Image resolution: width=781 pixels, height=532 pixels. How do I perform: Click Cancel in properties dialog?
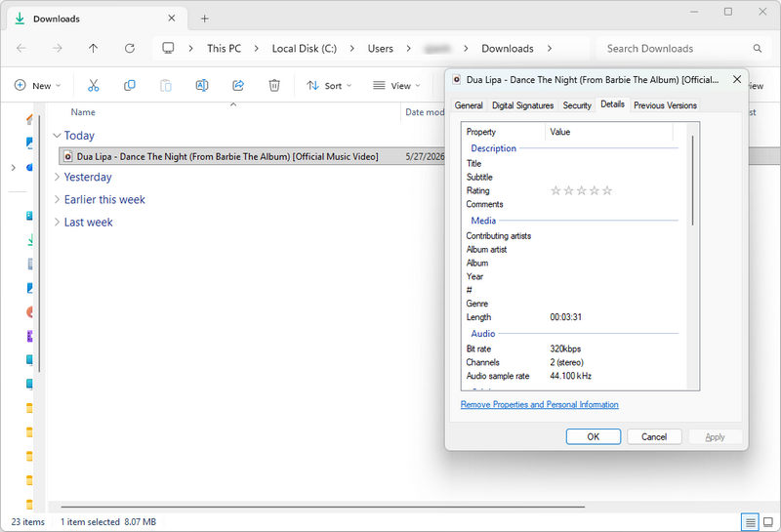(654, 437)
